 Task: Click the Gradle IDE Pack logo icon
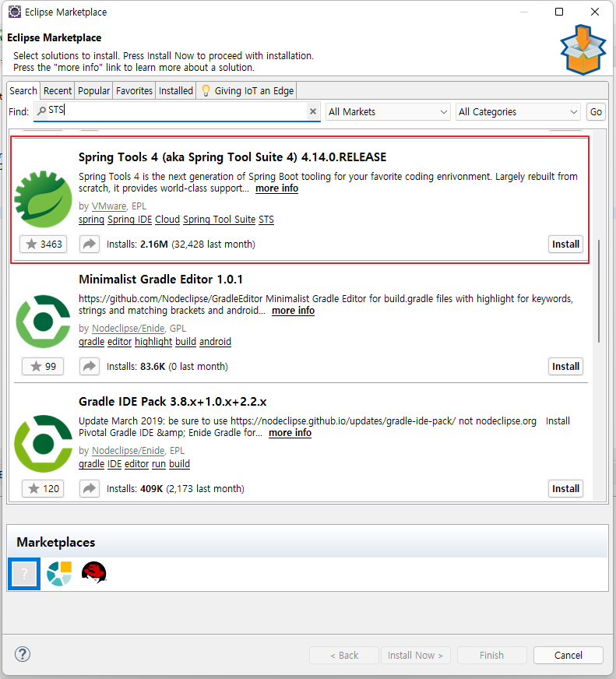pos(43,443)
